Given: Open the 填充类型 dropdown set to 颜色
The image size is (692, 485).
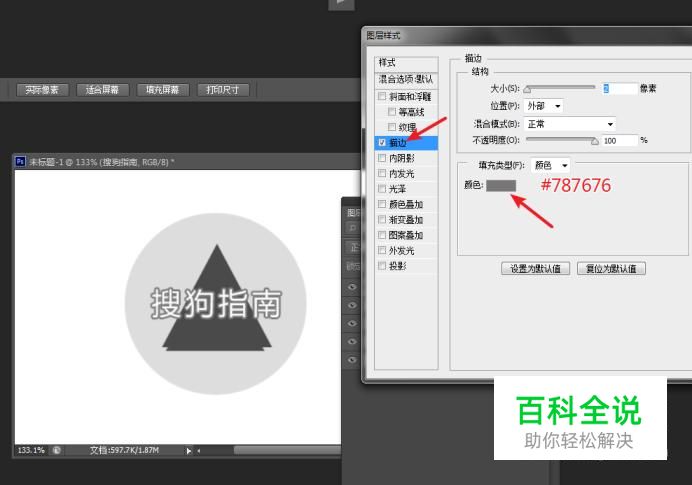Looking at the screenshot, I should [x=550, y=165].
